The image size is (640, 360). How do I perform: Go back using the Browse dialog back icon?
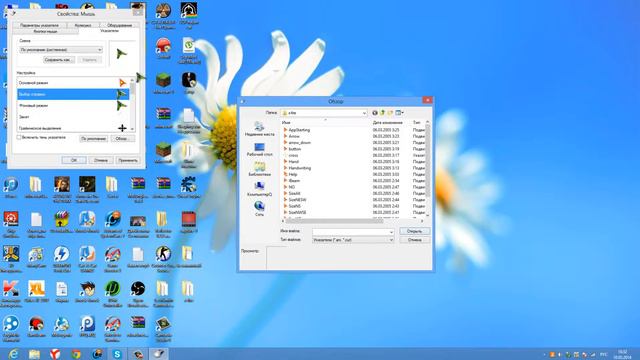(x=375, y=113)
